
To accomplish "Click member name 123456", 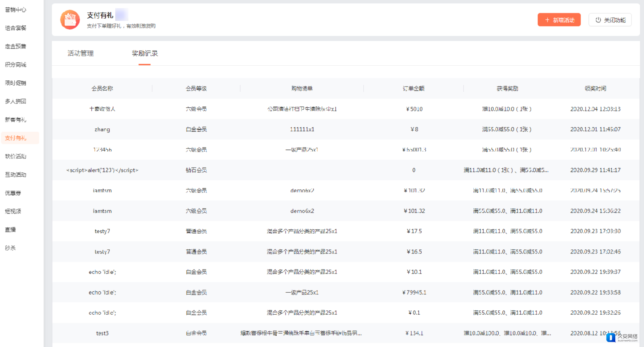I will tap(102, 150).
